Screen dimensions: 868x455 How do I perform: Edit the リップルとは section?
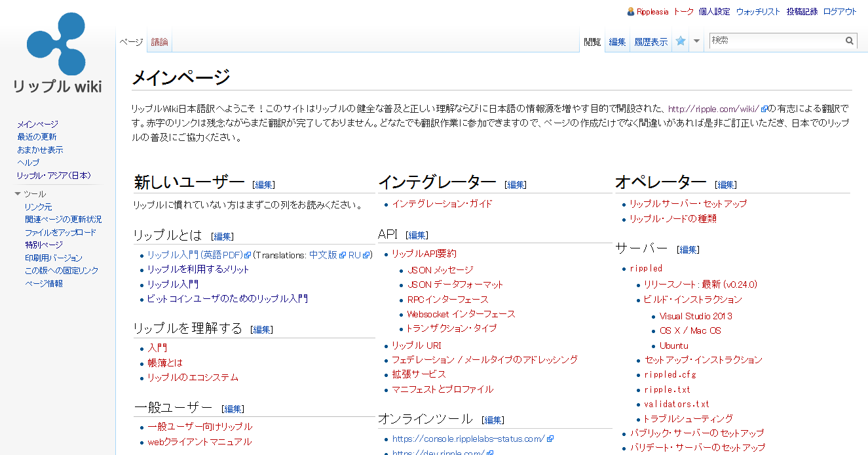coord(223,237)
